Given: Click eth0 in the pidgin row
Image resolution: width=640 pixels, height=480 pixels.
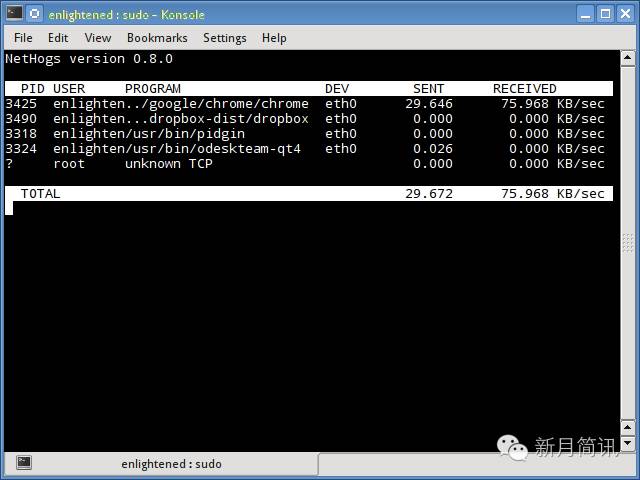Looking at the screenshot, I should [341, 134].
